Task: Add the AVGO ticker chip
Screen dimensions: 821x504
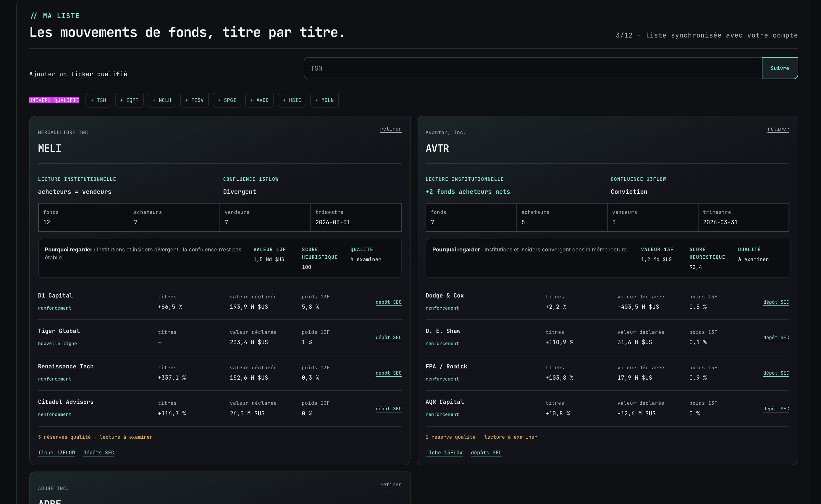Action: click(x=260, y=100)
